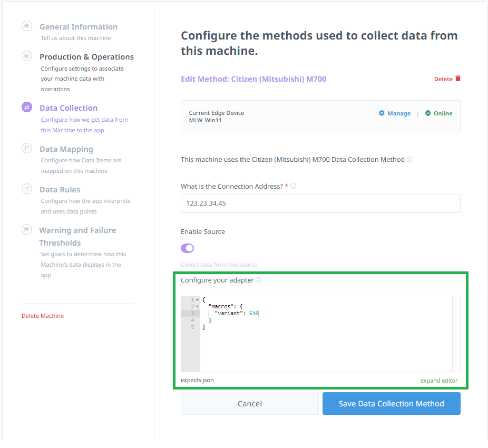Select the Production & Operations target icon
Image resolution: width=488 pixels, height=448 pixels.
[x=26, y=56]
